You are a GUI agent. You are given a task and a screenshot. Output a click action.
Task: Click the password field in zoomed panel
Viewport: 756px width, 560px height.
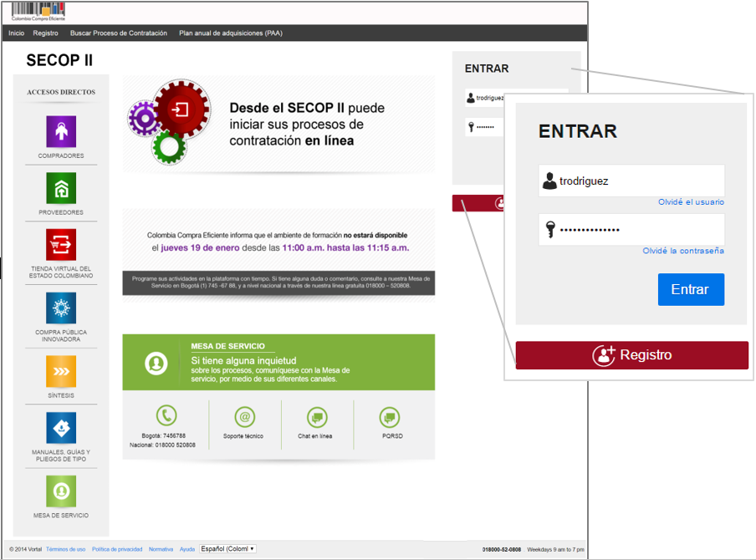(631, 229)
